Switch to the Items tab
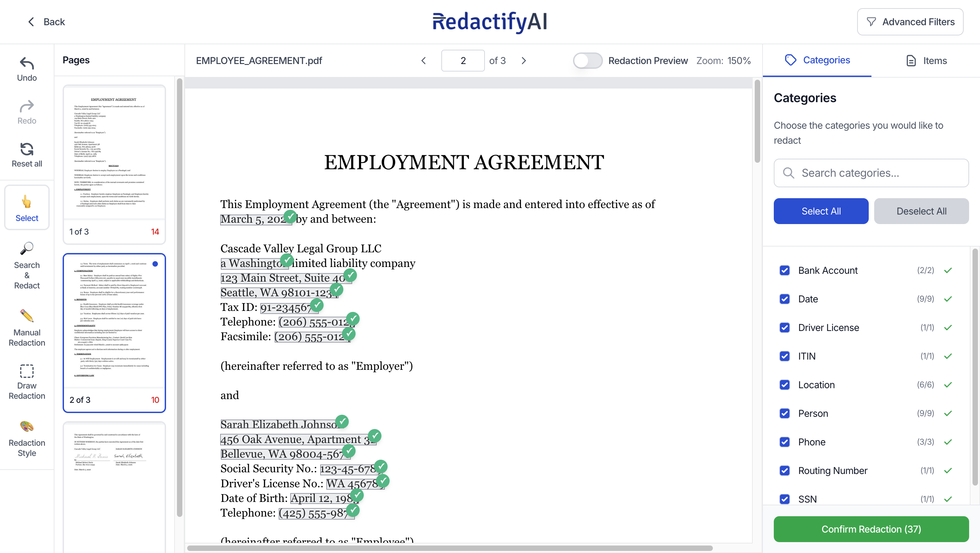 tap(926, 61)
